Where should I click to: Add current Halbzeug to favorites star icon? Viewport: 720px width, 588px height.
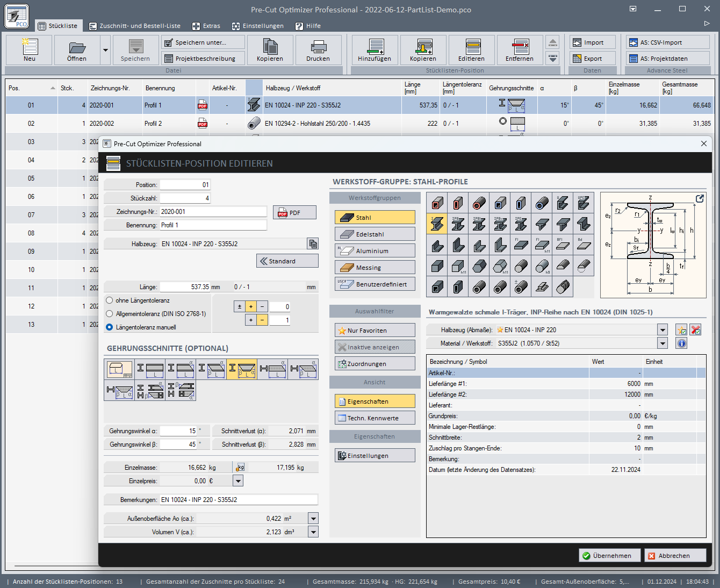point(681,330)
